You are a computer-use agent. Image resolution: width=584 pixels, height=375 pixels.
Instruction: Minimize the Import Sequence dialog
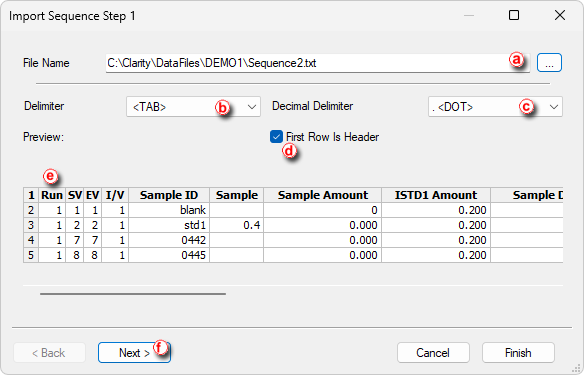tap(469, 15)
